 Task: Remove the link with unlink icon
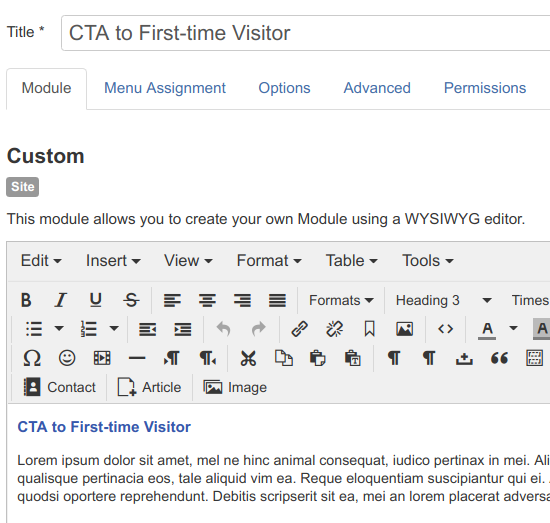click(x=335, y=329)
